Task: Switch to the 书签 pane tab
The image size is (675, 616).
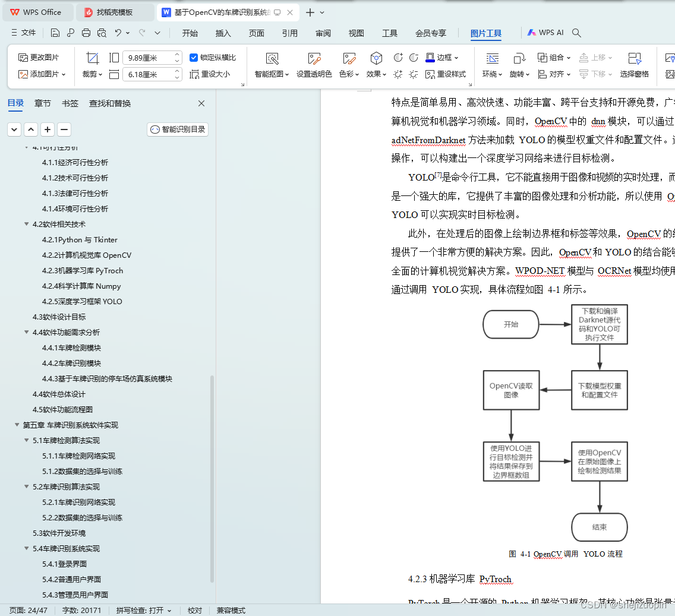Action: pos(70,103)
